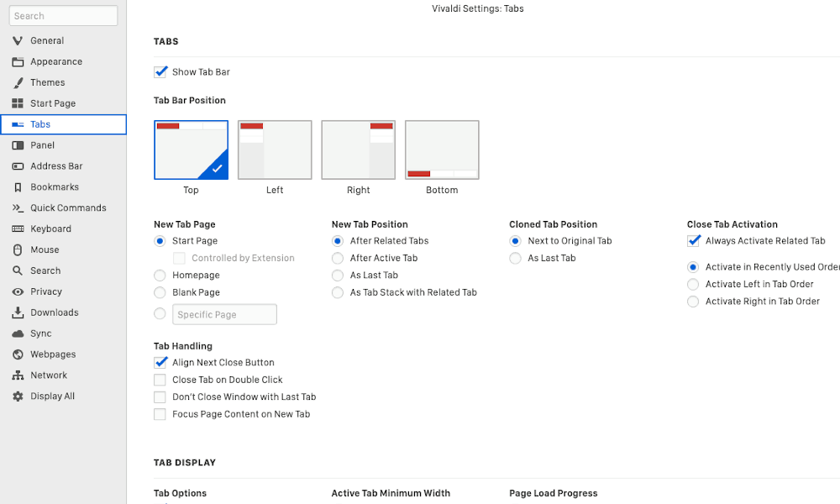Viewport: 840px width, 504px height.
Task: Open the Network settings section
Action: [50, 375]
